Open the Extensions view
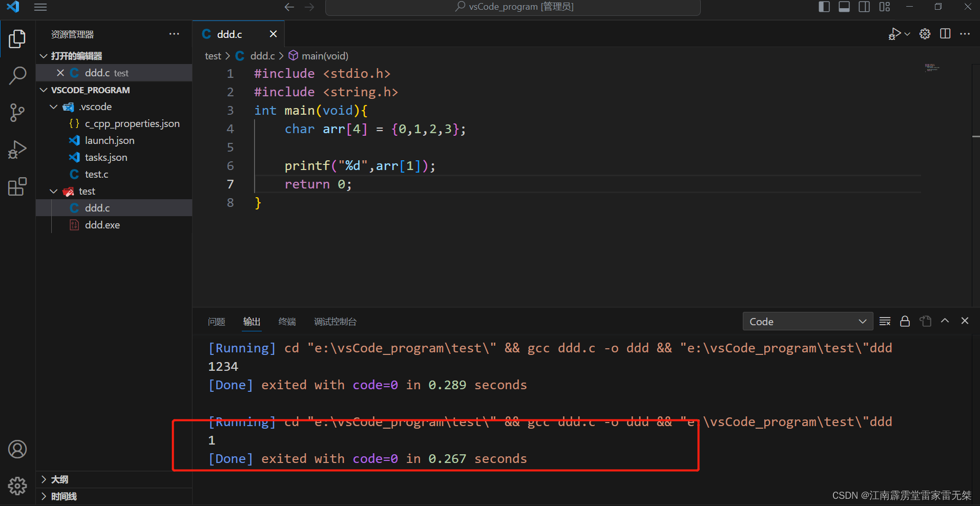The height and width of the screenshot is (506, 980). (x=17, y=186)
